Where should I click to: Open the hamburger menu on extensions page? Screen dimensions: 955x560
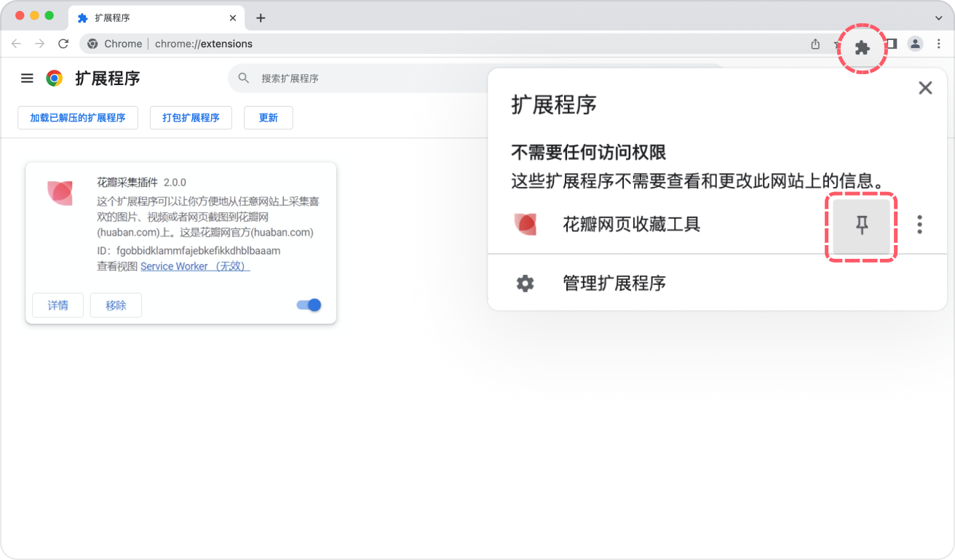[27, 79]
